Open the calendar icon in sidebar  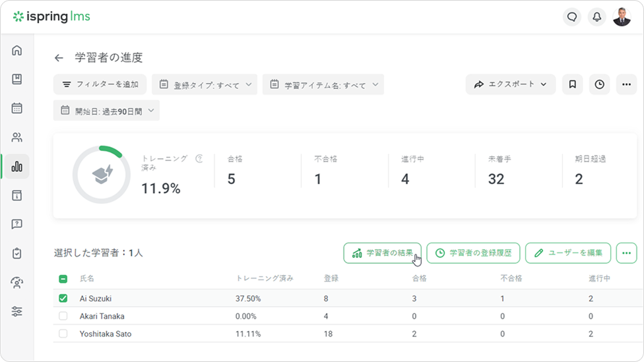click(x=17, y=108)
